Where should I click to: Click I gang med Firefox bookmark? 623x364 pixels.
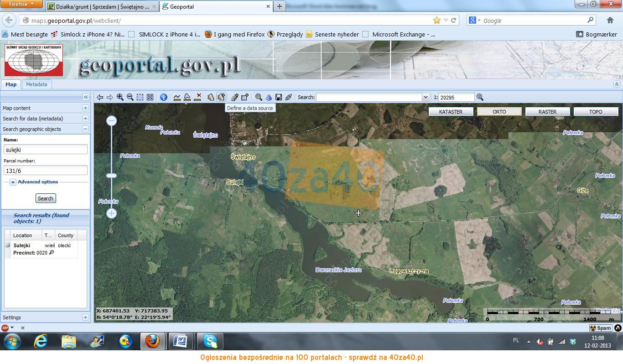tap(235, 34)
